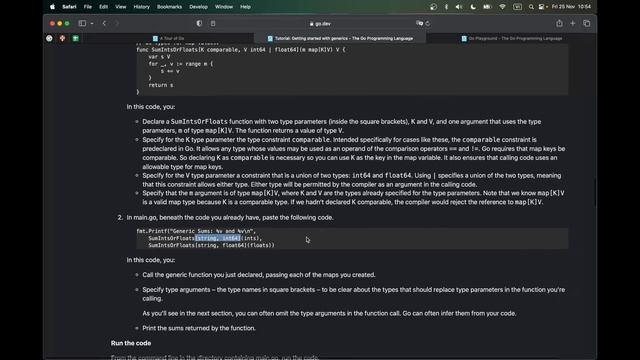This screenshot has width=640, height=360.
Task: Click the step 'In main.go, beneath the code' text
Action: point(230,218)
